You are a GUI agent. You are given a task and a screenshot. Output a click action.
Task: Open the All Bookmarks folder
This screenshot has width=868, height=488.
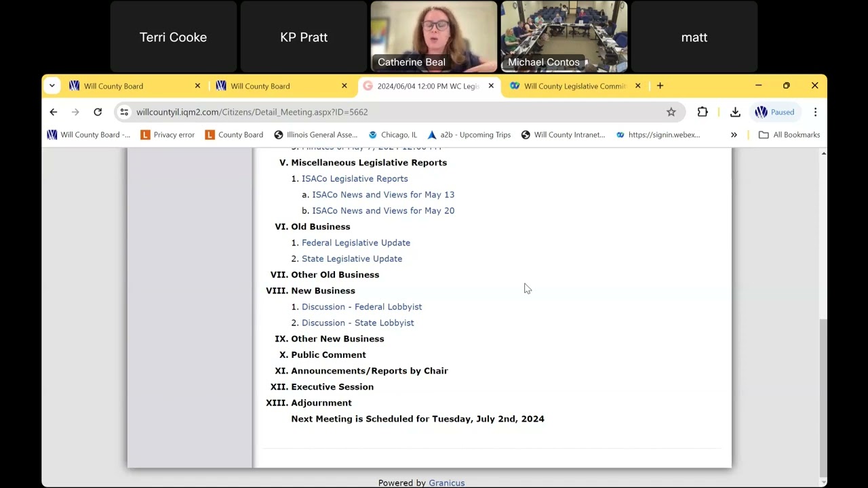[789, 135]
